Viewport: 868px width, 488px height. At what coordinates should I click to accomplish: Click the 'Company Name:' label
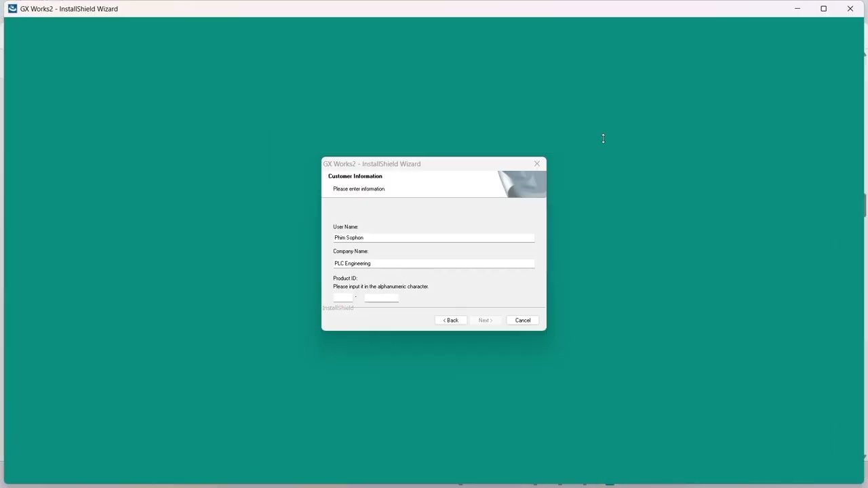[x=351, y=251]
